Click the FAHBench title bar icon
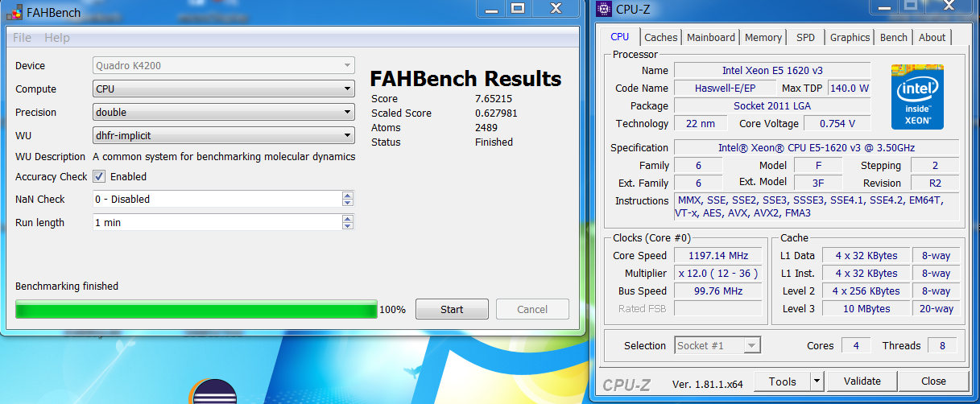 pos(14,12)
